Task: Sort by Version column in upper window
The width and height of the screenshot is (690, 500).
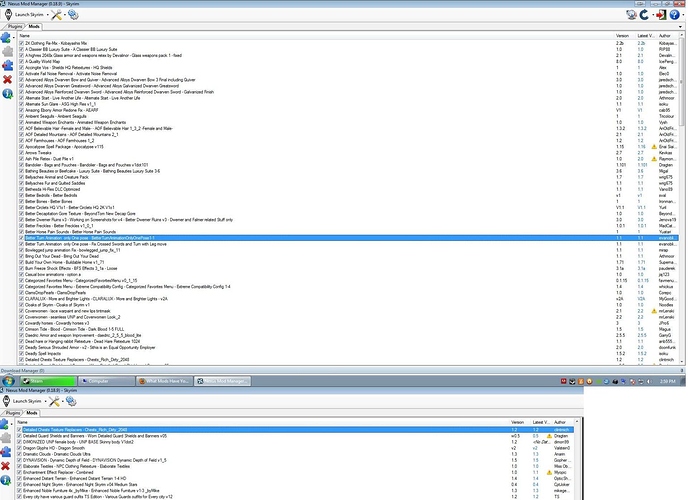Action: 625,36
